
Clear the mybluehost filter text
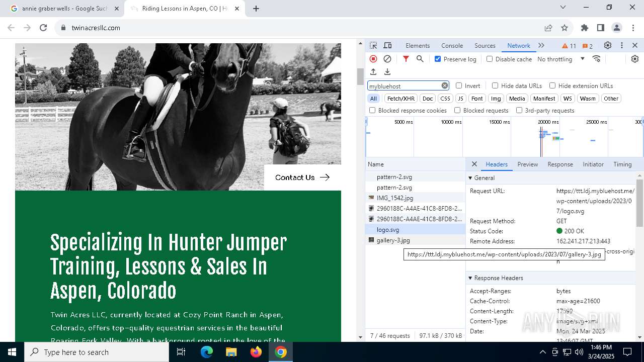pyautogui.click(x=445, y=86)
